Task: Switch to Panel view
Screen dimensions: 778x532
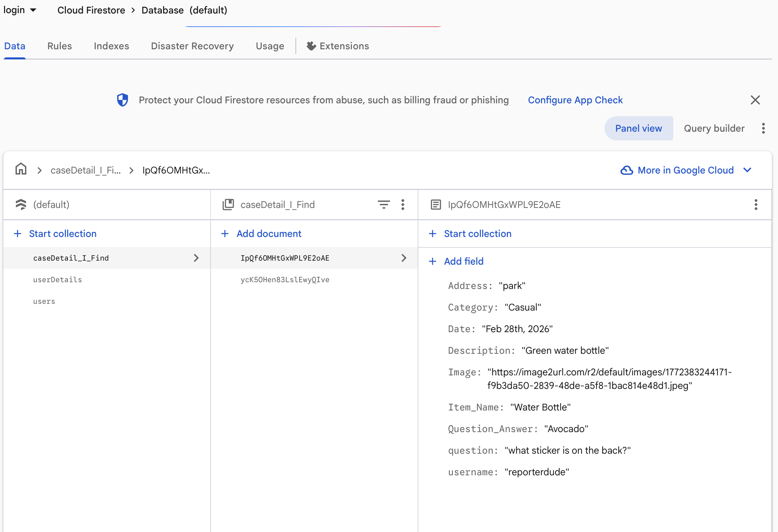Action: 638,128
